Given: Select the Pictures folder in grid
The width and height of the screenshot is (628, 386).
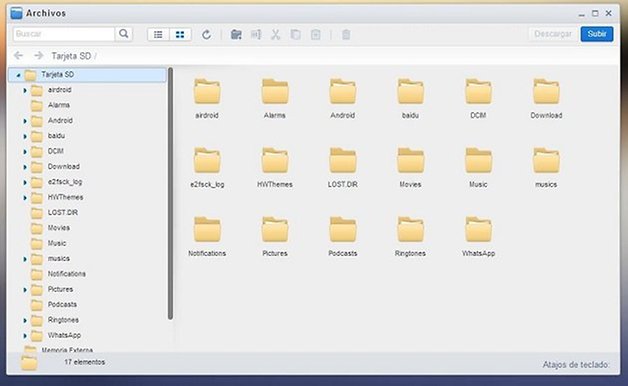Looking at the screenshot, I should 275,236.
